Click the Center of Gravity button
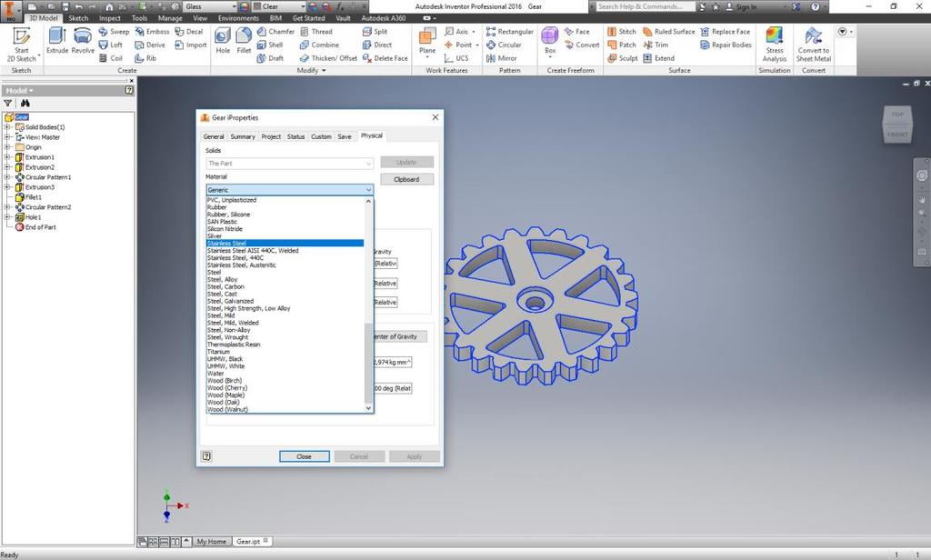Image resolution: width=931 pixels, height=560 pixels. pos(400,336)
